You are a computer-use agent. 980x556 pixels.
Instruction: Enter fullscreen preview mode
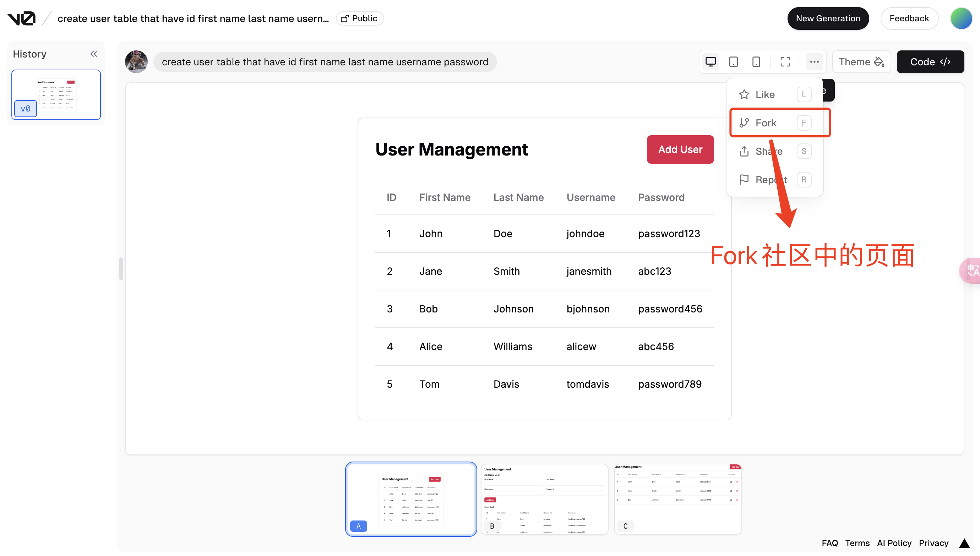point(785,62)
